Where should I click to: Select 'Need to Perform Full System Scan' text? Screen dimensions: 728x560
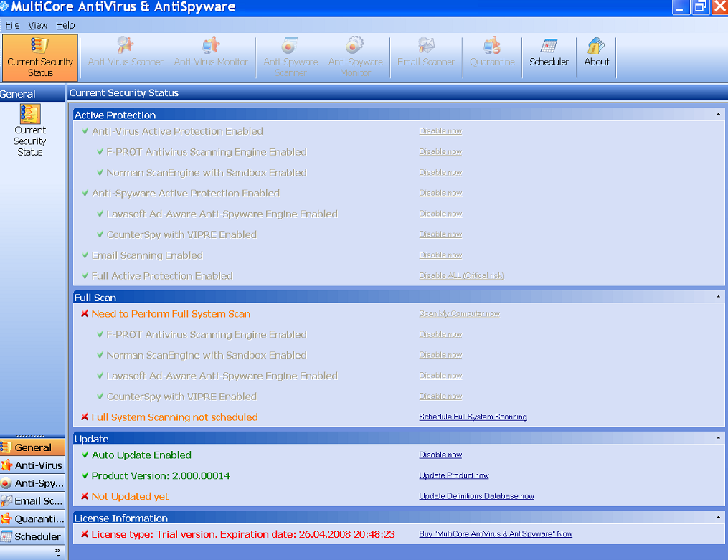coord(171,314)
